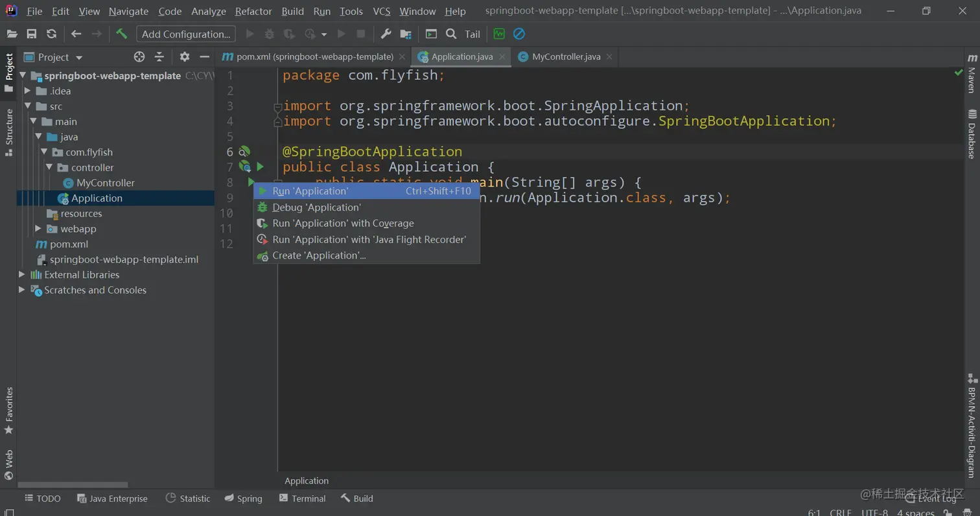
Task: Close the pom.xml editor tab
Action: click(x=402, y=57)
